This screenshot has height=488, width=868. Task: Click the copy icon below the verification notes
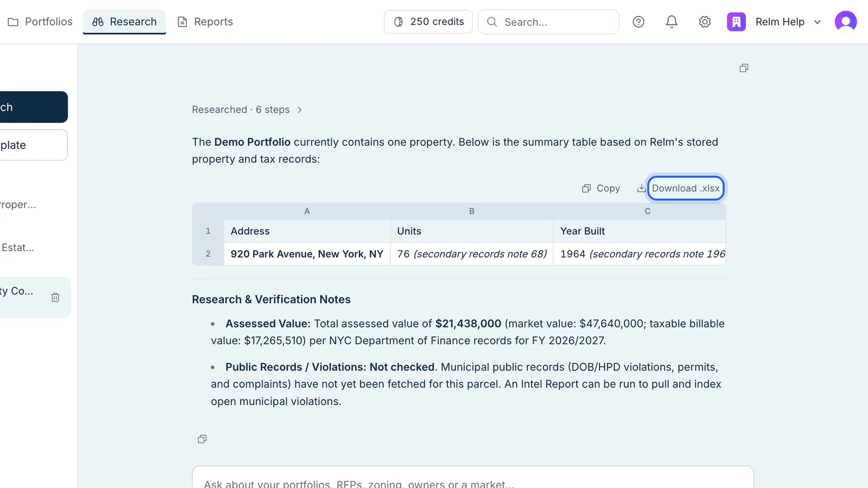coord(202,439)
